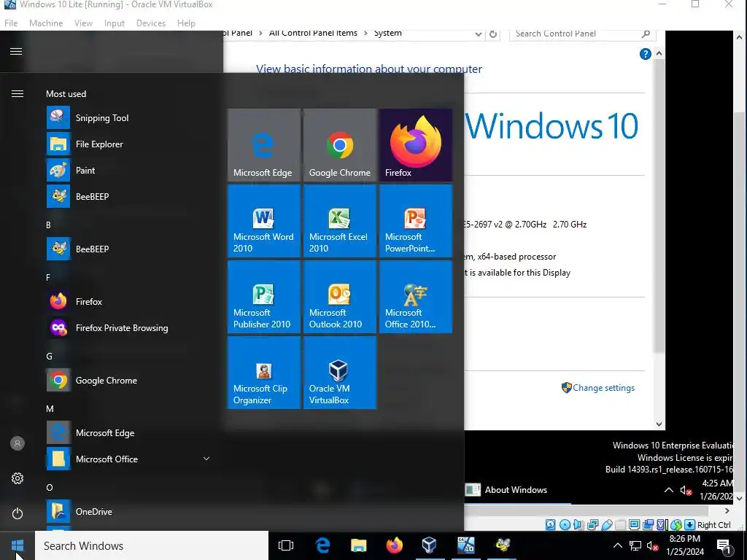The image size is (747, 560).
Task: Open the VirtualBox Help menu
Action: pyautogui.click(x=186, y=23)
